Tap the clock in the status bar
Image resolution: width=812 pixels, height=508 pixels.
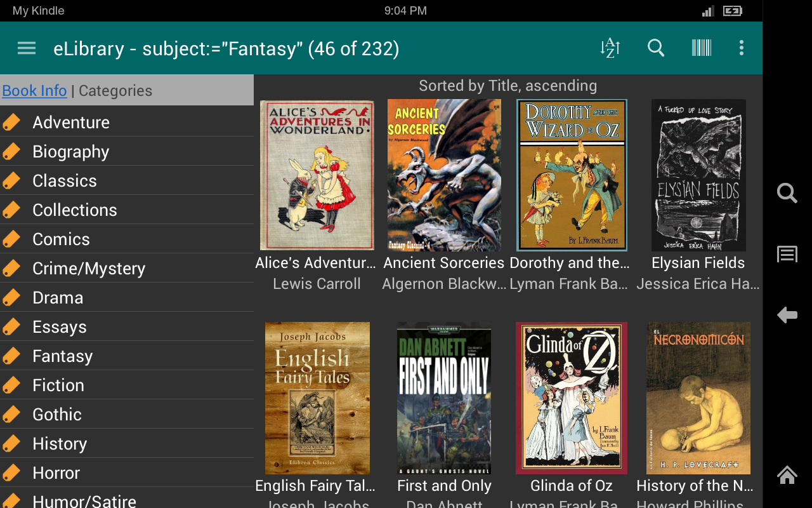405,10
